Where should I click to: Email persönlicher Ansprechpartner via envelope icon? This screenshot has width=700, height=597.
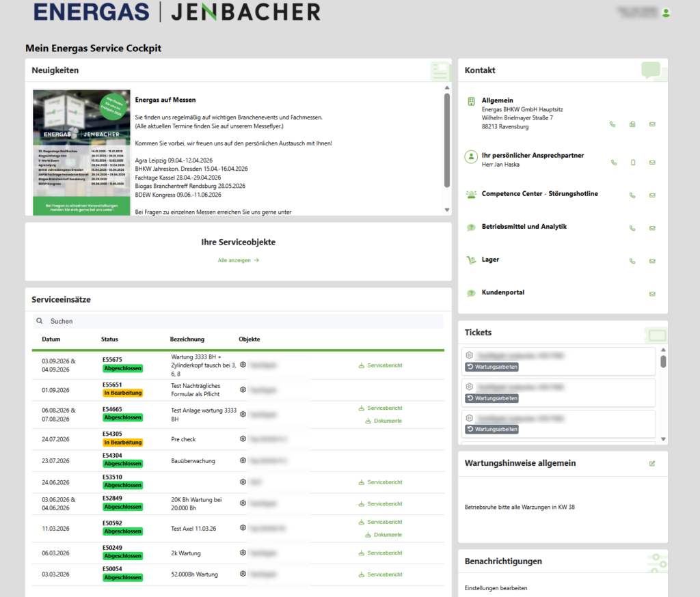pyautogui.click(x=652, y=163)
